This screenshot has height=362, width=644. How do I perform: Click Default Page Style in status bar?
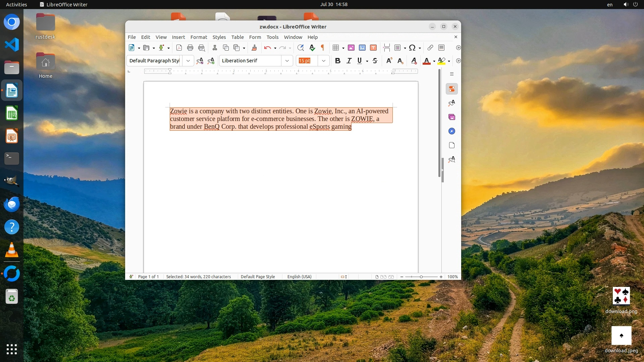(258, 277)
